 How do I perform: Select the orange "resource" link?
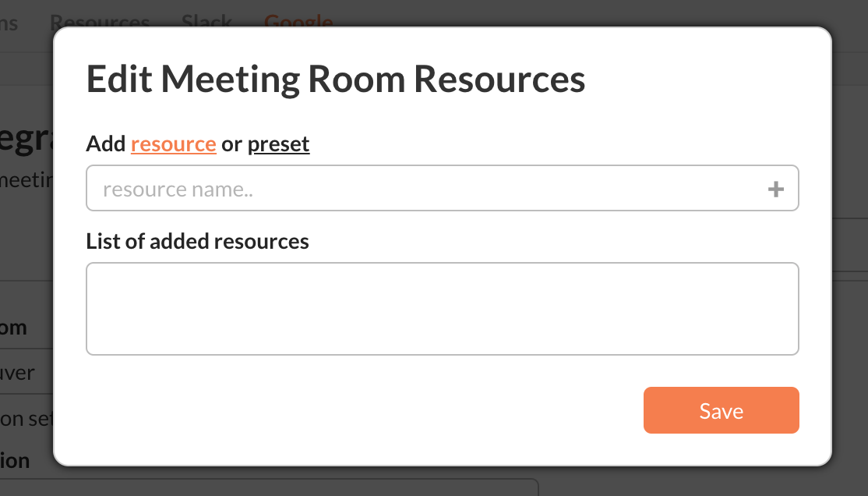pos(173,144)
